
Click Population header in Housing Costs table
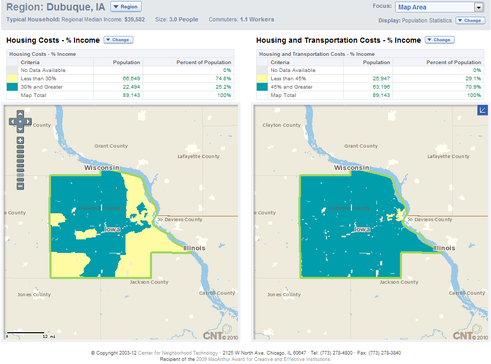coord(126,62)
